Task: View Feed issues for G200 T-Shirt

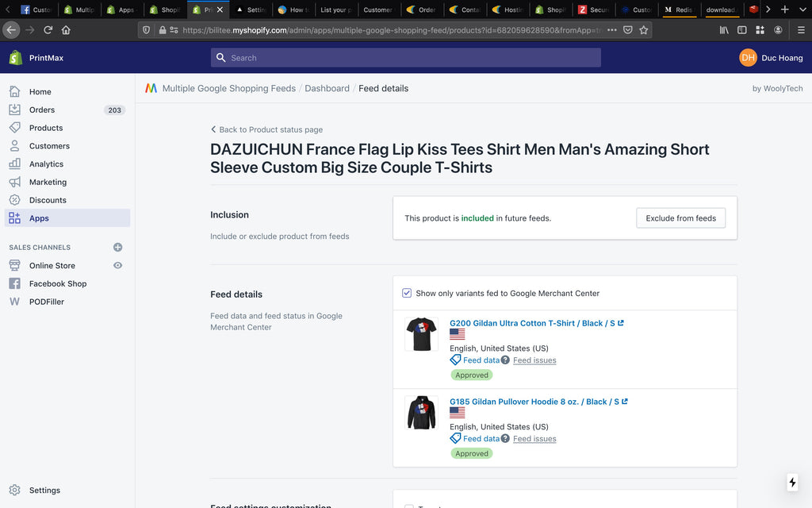Action: click(534, 360)
